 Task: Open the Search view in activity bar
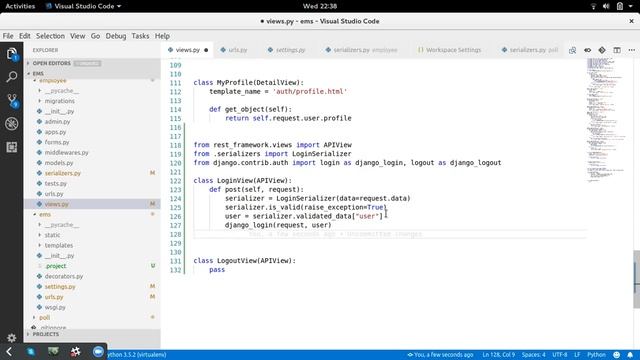[x=11, y=76]
